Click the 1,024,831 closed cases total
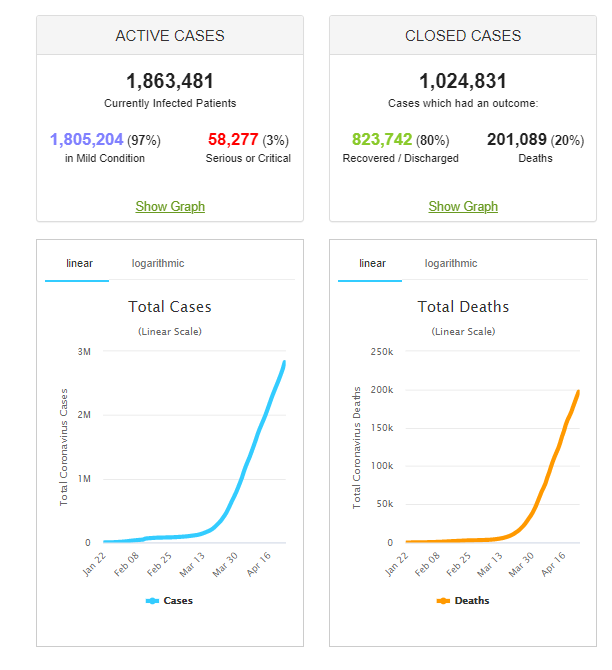 [463, 81]
